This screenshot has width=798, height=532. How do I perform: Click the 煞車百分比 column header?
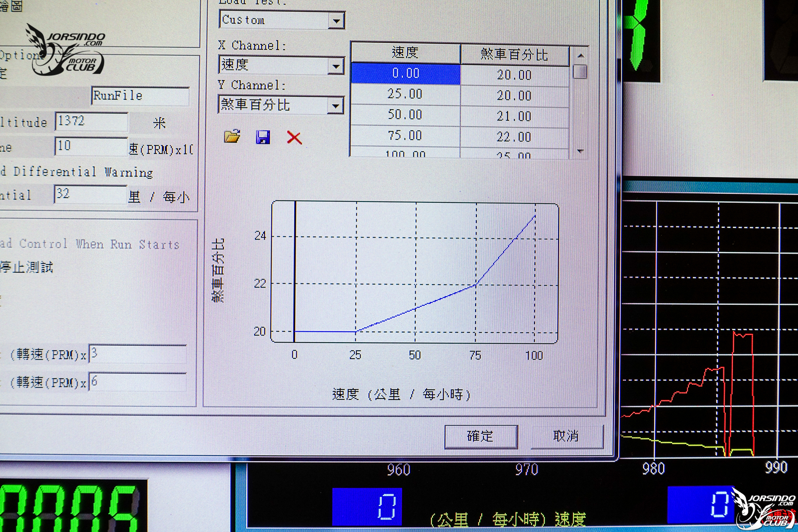pyautogui.click(x=515, y=55)
